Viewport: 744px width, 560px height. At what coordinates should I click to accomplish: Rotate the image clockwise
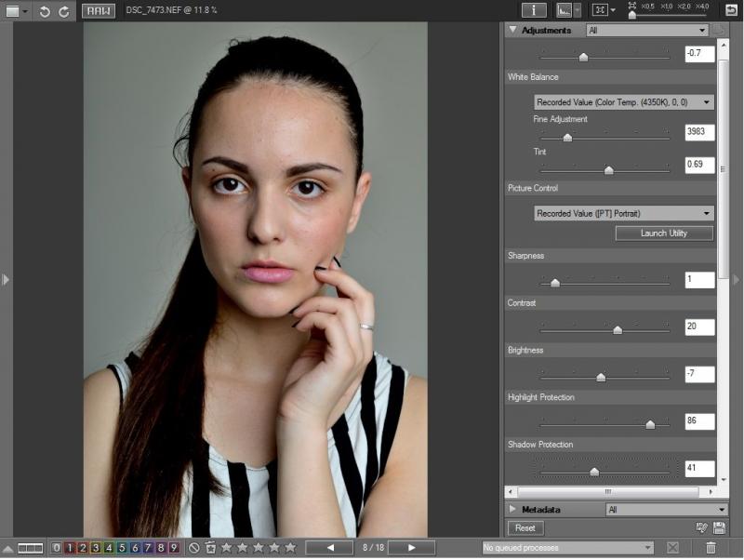coord(64,11)
